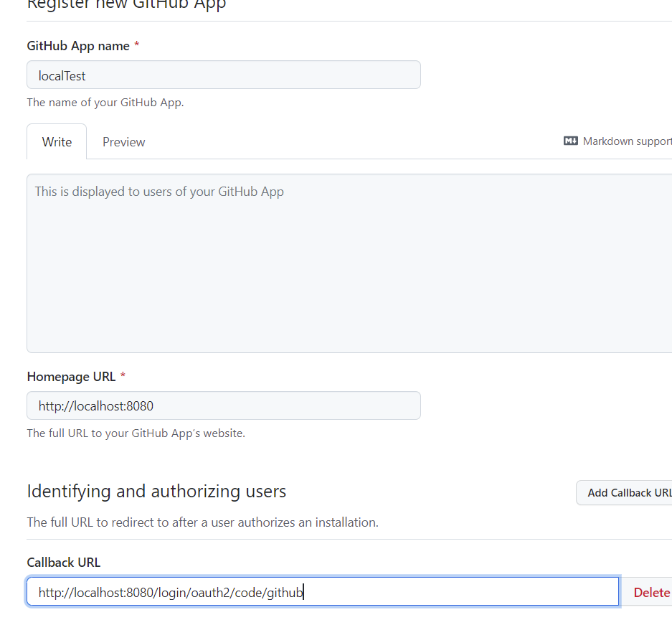Click the Register new GitHub App heading
The width and height of the screenshot is (672, 620).
pos(126,4)
